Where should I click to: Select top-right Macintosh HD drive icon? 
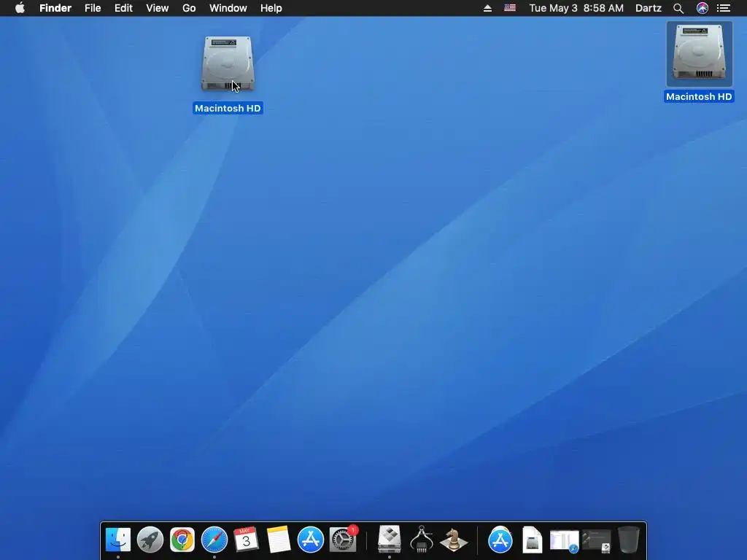[699, 53]
